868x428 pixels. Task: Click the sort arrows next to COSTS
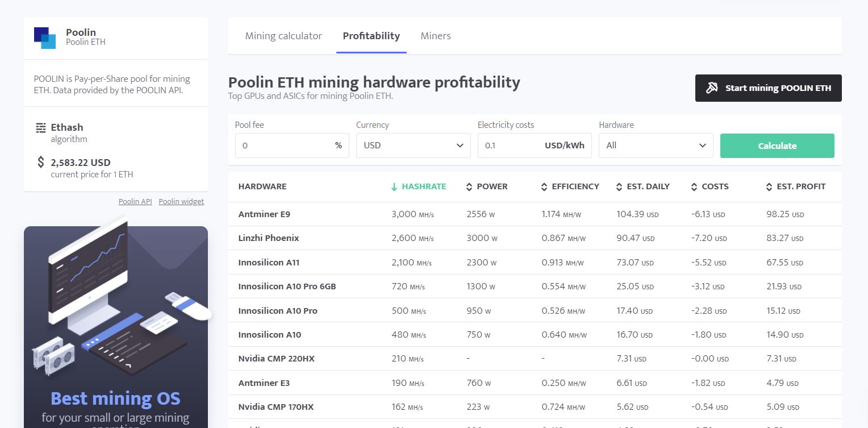[694, 186]
